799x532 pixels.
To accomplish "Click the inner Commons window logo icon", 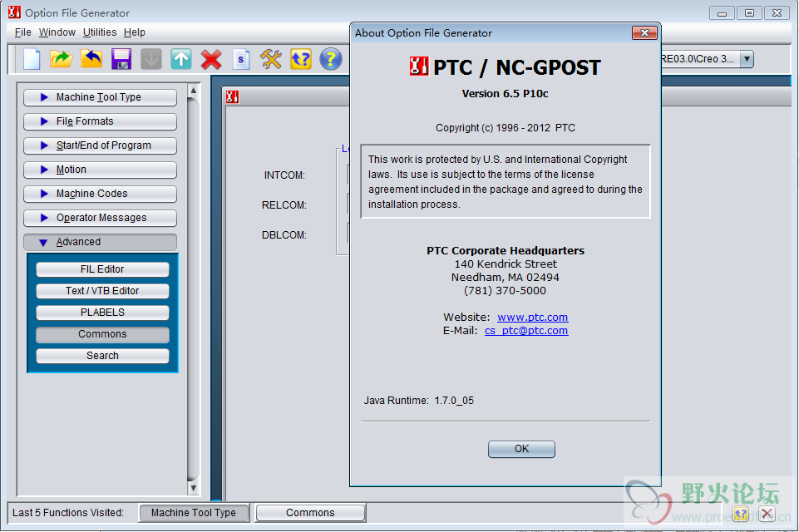I will 232,96.
